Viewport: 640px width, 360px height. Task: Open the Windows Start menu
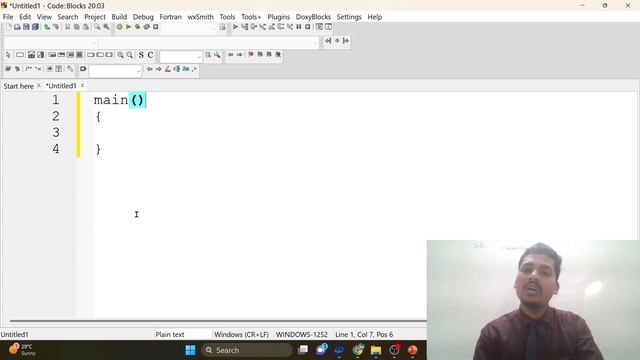[x=191, y=350]
